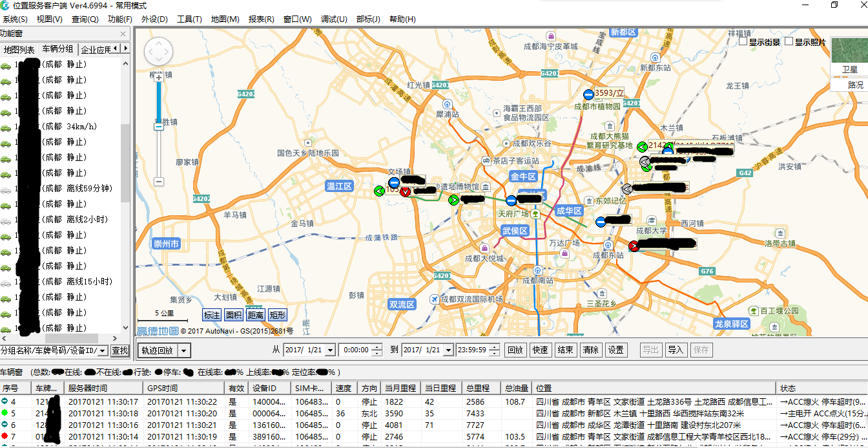The width and height of the screenshot is (868, 448).
Task: Click the blue vehicle marker labeled 3593/立
Action: coord(588,94)
